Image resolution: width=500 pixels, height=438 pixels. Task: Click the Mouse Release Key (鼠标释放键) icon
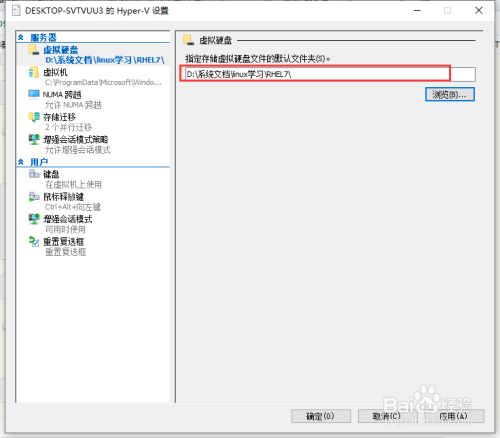(34, 197)
